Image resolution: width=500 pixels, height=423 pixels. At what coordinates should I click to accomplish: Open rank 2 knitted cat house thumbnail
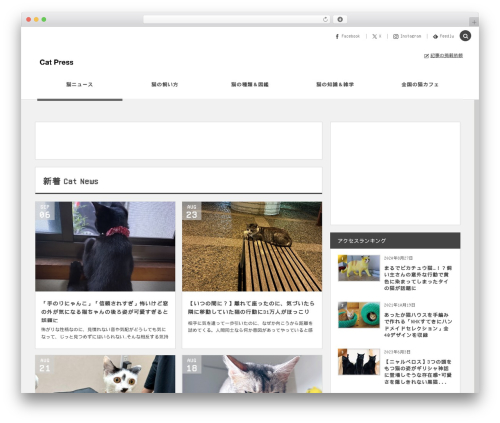[359, 315]
